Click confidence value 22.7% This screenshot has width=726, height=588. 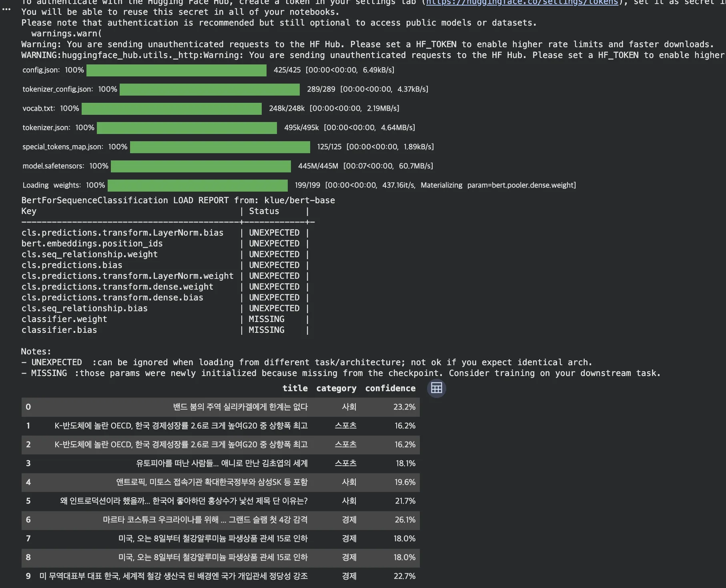pyautogui.click(x=405, y=576)
